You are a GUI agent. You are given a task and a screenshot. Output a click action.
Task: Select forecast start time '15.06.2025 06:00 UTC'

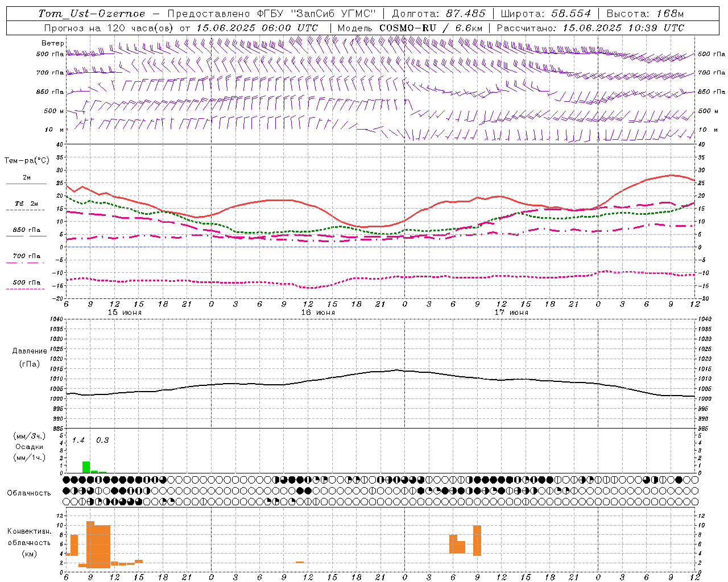pos(257,28)
